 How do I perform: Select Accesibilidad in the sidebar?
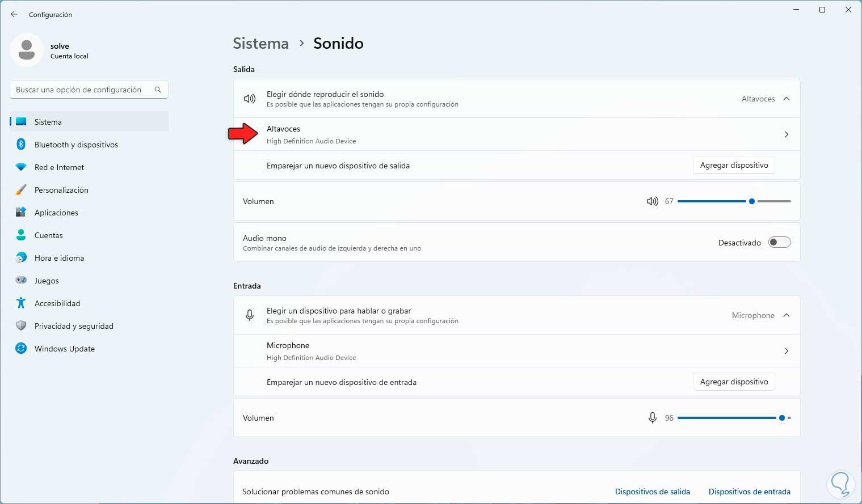[21, 303]
